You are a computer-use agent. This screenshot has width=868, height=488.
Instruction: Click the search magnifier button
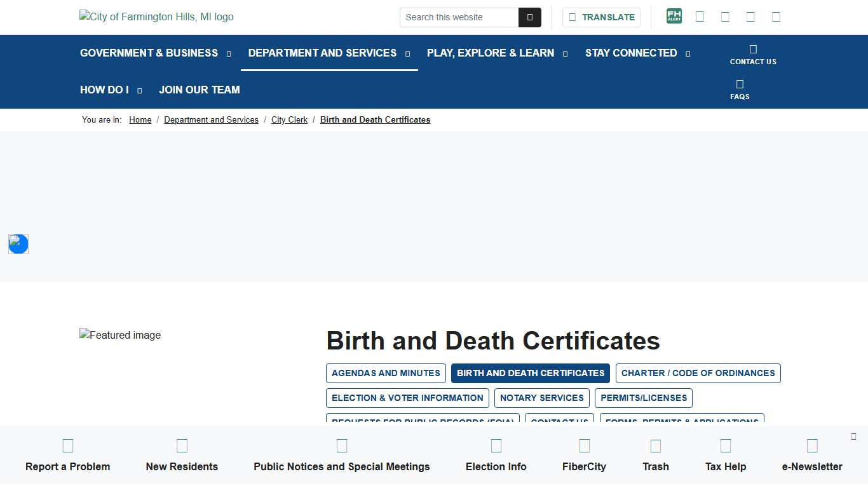click(x=530, y=17)
